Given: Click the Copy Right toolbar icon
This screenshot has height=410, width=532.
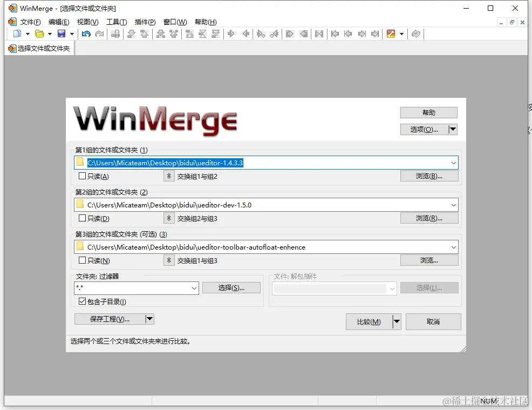Looking at the screenshot, I should 231,33.
